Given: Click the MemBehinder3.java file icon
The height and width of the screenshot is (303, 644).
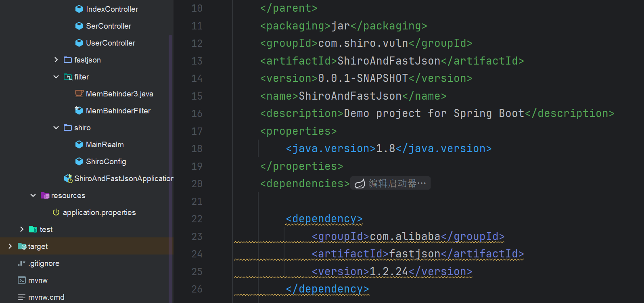Looking at the screenshot, I should [79, 94].
